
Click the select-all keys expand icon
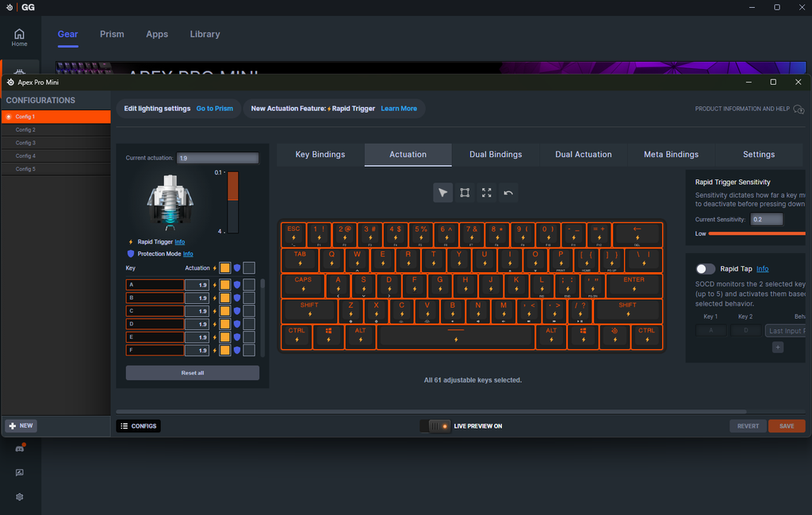(486, 193)
